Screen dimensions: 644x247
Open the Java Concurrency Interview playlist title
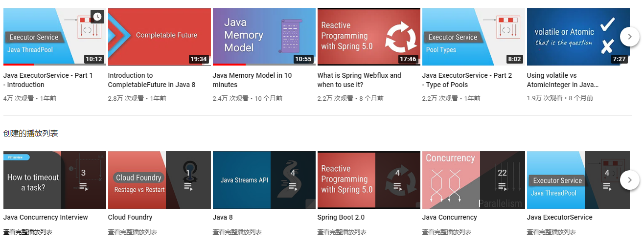tap(46, 217)
